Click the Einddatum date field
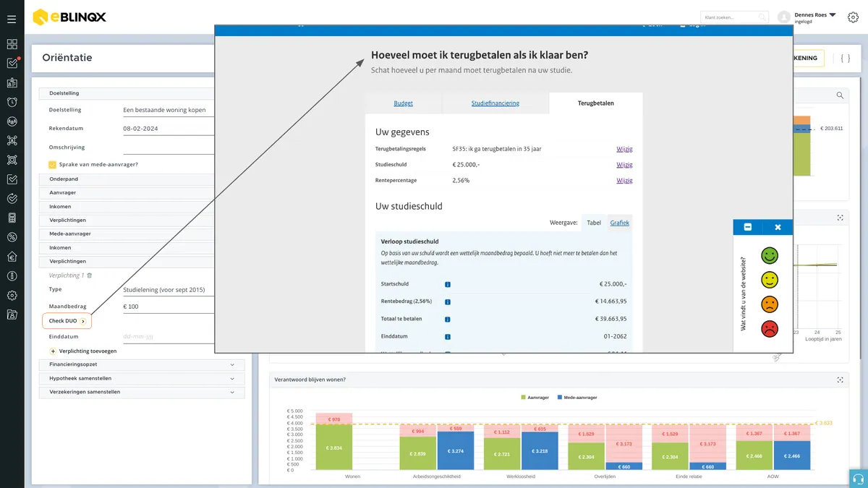 [169, 336]
